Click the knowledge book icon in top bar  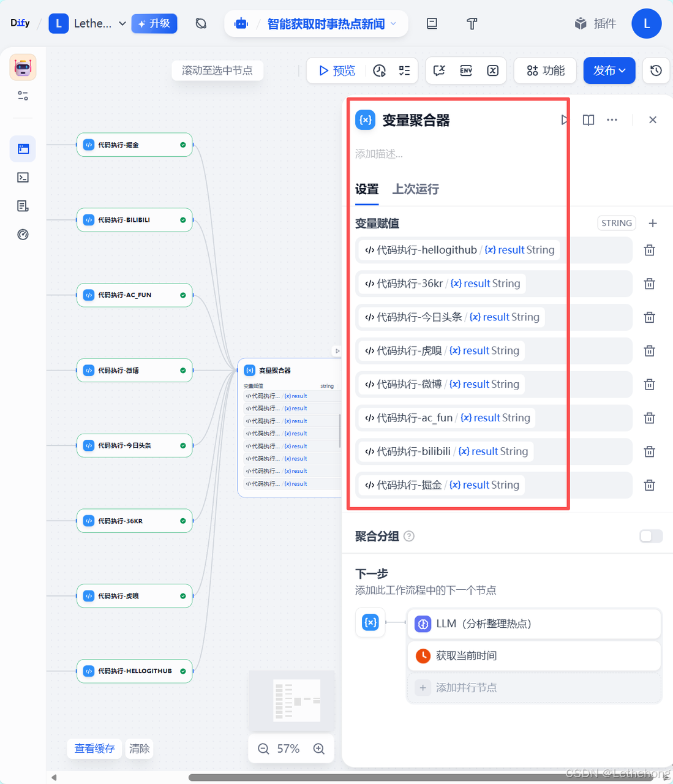tap(432, 24)
